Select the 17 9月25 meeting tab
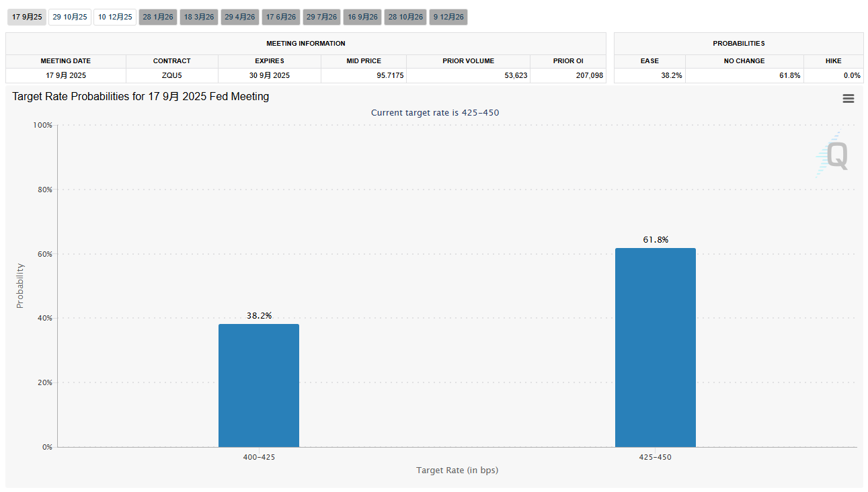 (x=27, y=17)
